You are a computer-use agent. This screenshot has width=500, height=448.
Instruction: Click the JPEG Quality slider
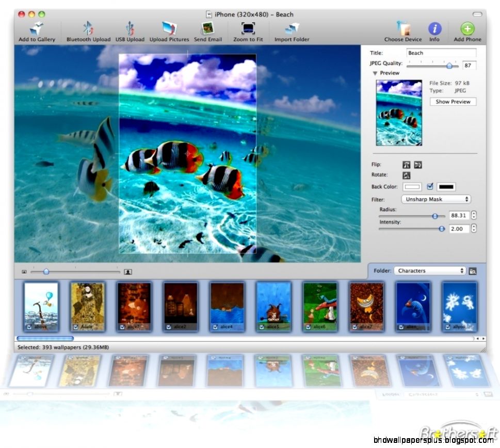pos(432,66)
